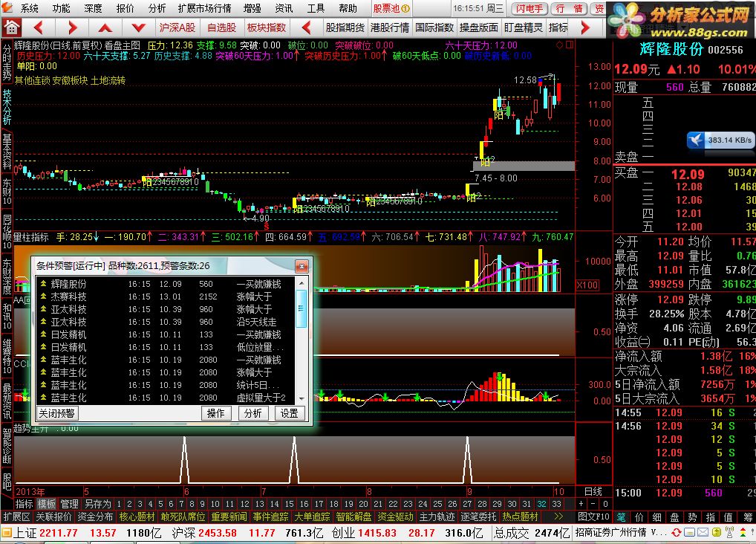Viewport: 756px width, 544px height.
Task: Click 操作 button in alert dialog
Action: tap(215, 413)
